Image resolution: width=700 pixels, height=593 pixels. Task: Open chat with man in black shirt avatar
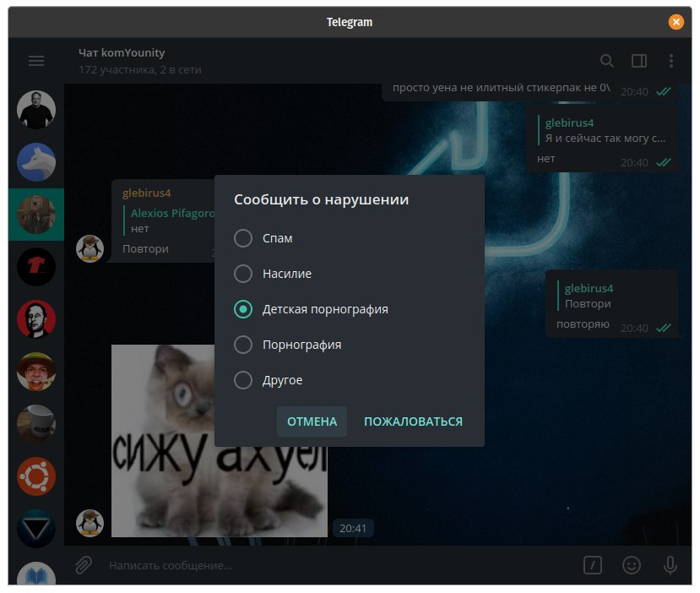click(36, 110)
